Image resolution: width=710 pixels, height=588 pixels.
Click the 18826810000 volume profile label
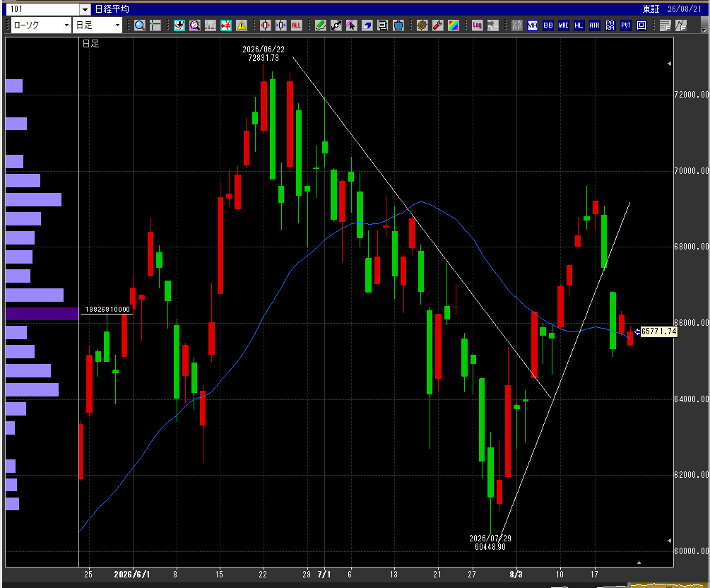[107, 309]
